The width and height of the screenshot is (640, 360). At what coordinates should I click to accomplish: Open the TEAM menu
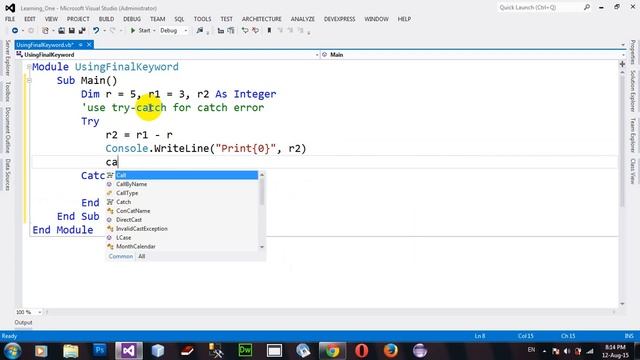pos(158,19)
